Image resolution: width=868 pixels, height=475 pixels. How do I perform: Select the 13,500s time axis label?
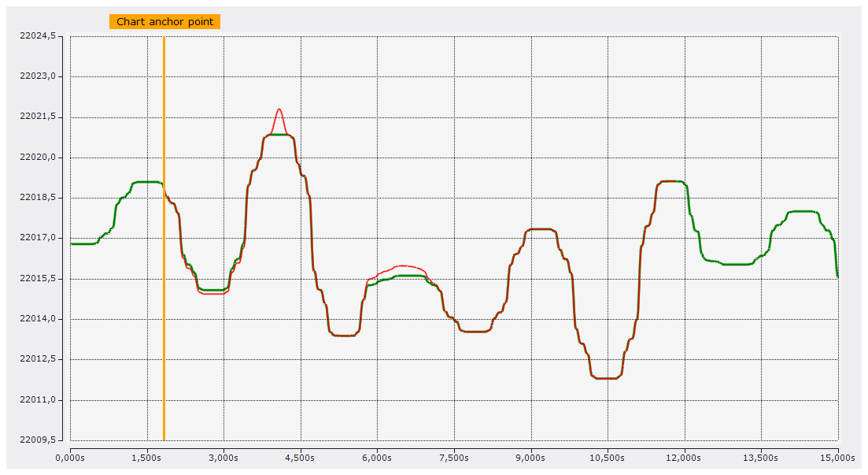(761, 458)
